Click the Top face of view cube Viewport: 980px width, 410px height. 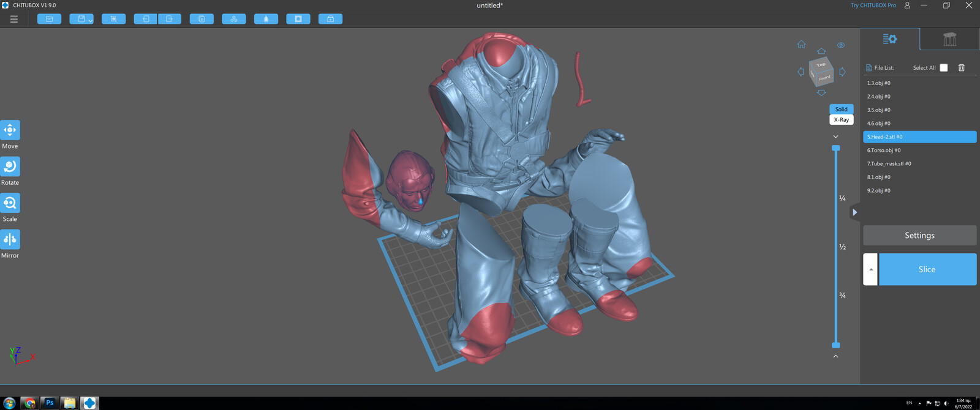(821, 64)
